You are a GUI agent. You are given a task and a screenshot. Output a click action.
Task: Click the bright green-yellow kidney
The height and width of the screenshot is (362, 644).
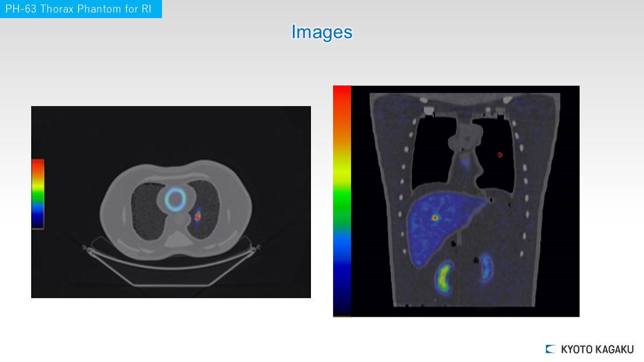tap(443, 277)
